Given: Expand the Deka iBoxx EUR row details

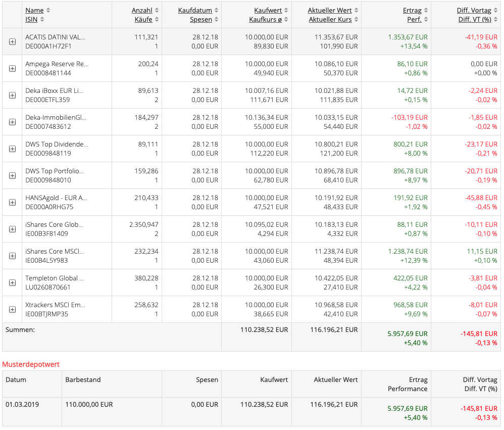Looking at the screenshot, I should coord(12,95).
